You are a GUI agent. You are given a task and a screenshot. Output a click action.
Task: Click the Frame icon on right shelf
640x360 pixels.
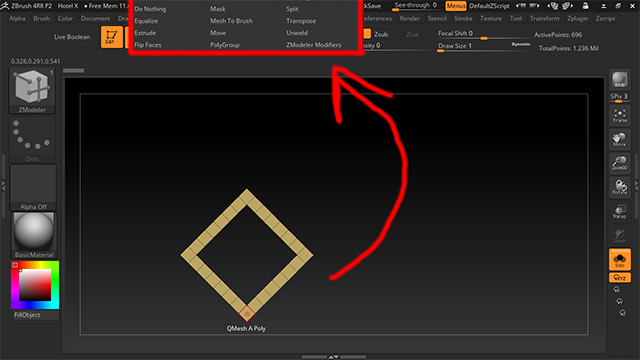[x=620, y=116]
